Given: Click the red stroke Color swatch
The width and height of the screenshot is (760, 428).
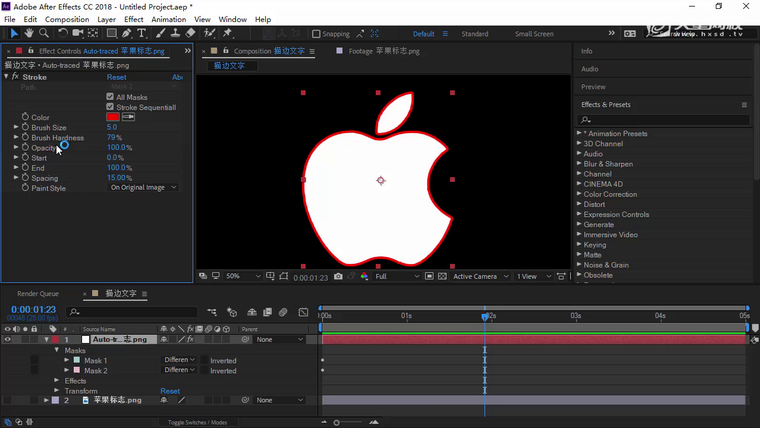Looking at the screenshot, I should tap(113, 117).
